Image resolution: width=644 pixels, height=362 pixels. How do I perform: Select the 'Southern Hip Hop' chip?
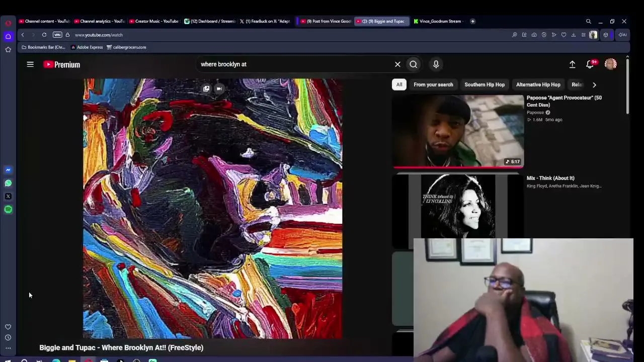pos(485,84)
